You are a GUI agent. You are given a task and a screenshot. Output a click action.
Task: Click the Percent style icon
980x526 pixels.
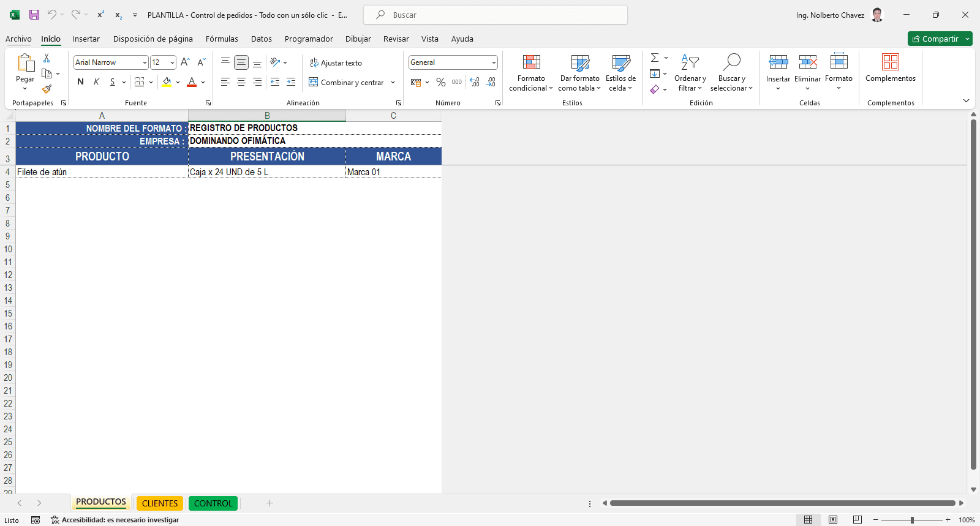[440, 82]
